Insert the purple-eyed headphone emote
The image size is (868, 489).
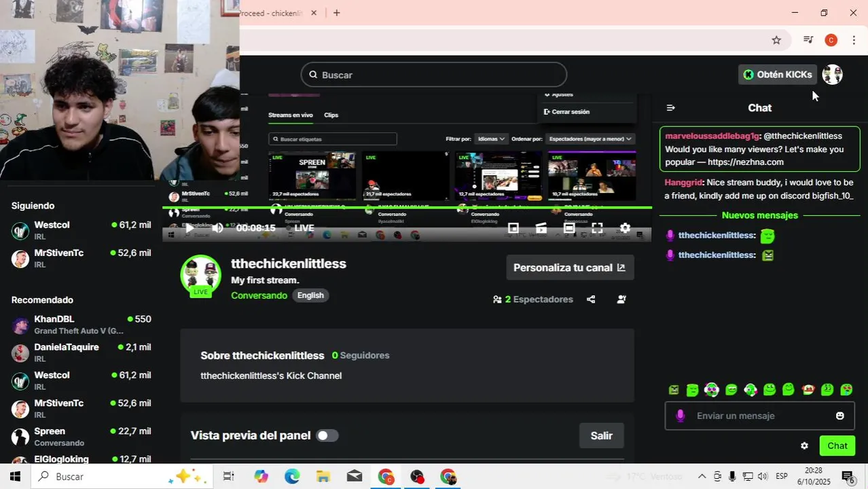(711, 390)
